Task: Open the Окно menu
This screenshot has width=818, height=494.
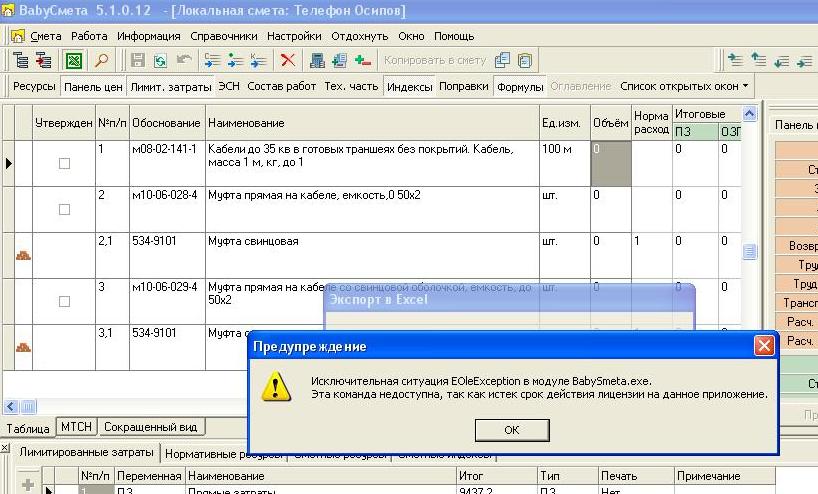Action: pos(411,36)
